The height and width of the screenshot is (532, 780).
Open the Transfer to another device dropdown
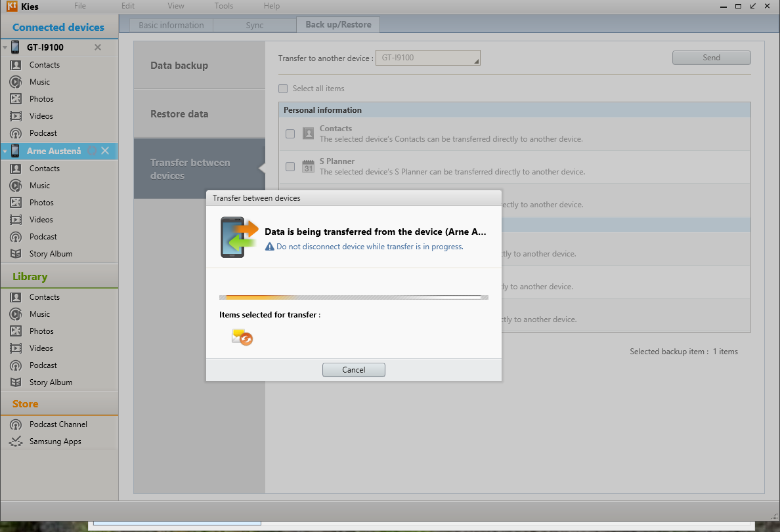point(428,58)
